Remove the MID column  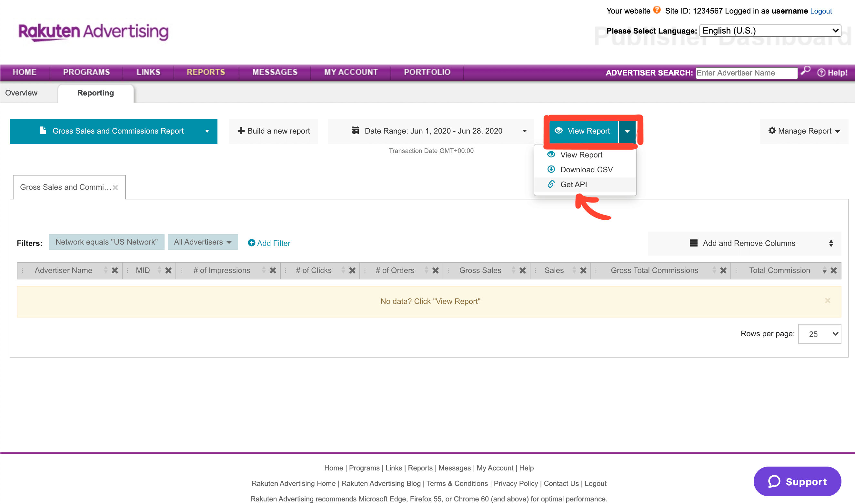click(168, 270)
